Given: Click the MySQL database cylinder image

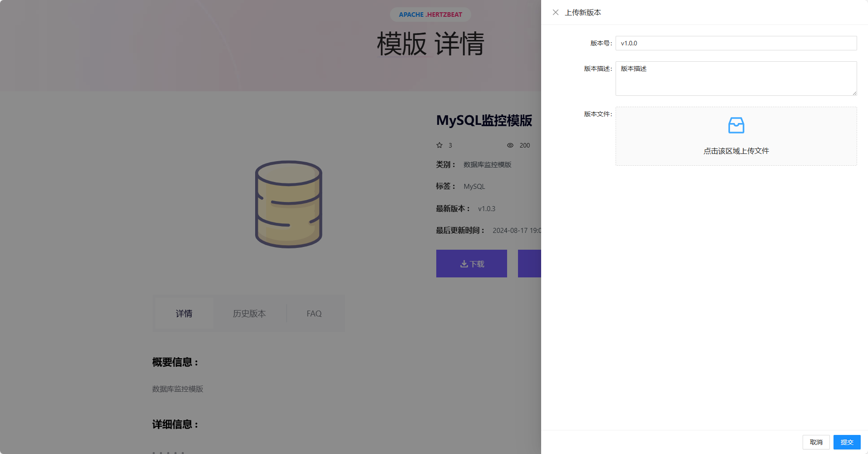Looking at the screenshot, I should point(288,204).
